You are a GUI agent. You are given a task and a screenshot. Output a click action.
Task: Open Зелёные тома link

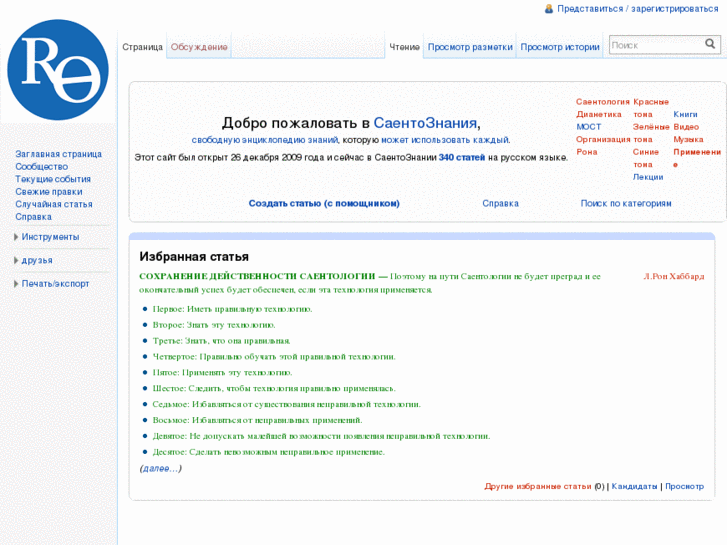click(x=651, y=133)
